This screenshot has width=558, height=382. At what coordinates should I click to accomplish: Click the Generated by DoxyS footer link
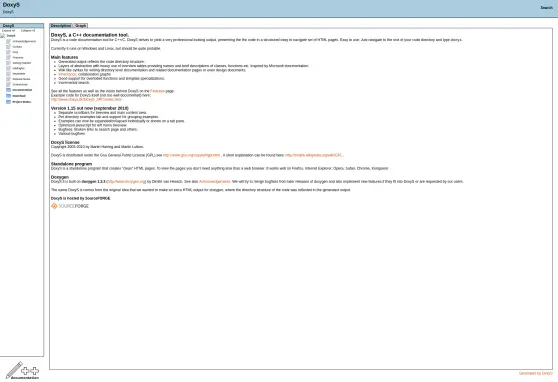[x=536, y=373]
